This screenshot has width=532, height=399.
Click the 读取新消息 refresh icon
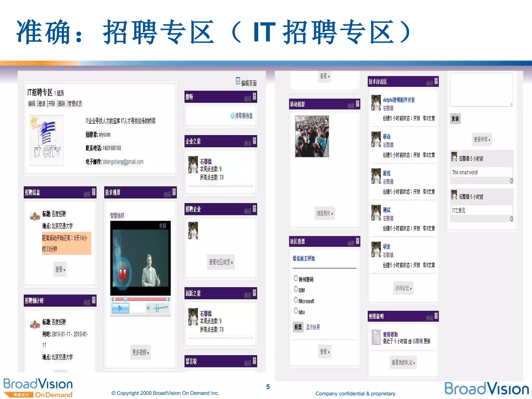232,116
